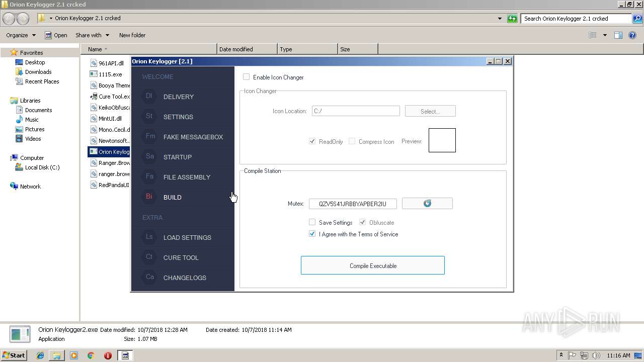
Task: Enable the Icon Changer checkbox
Action: coord(246,77)
